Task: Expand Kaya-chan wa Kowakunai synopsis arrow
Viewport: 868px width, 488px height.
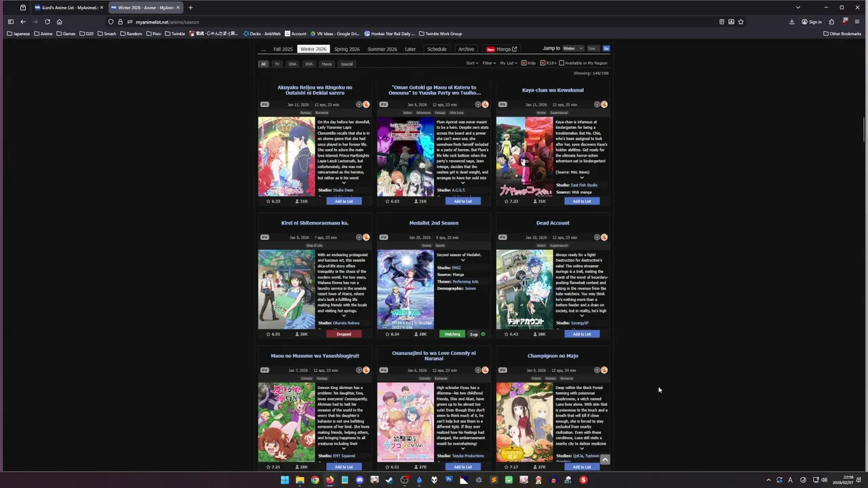Action: (581, 178)
